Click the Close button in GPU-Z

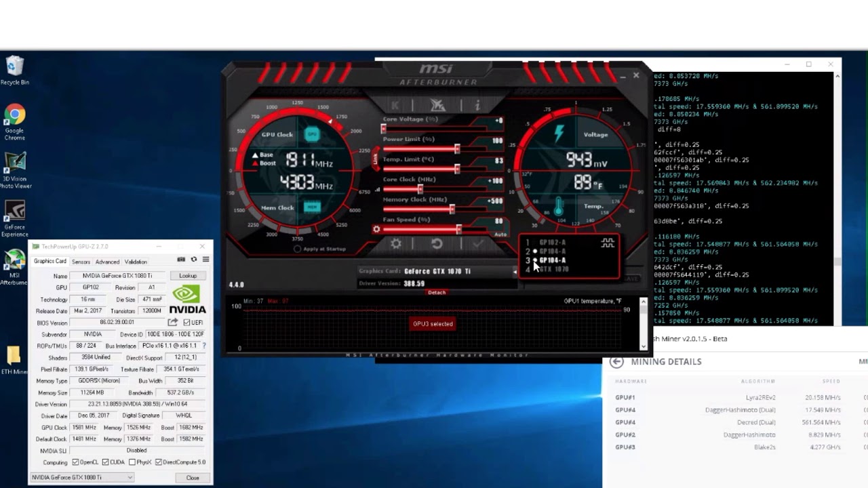[193, 478]
